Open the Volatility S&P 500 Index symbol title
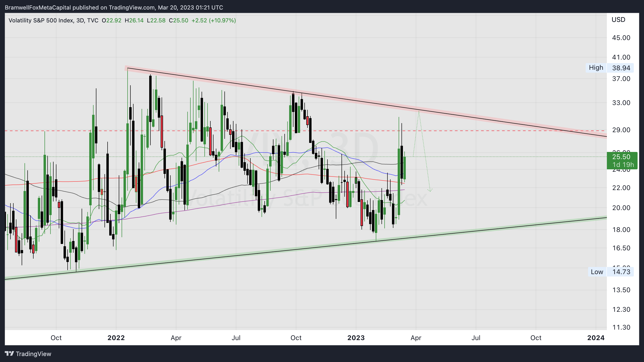Screen dimensions: 644x362 [x=41, y=20]
